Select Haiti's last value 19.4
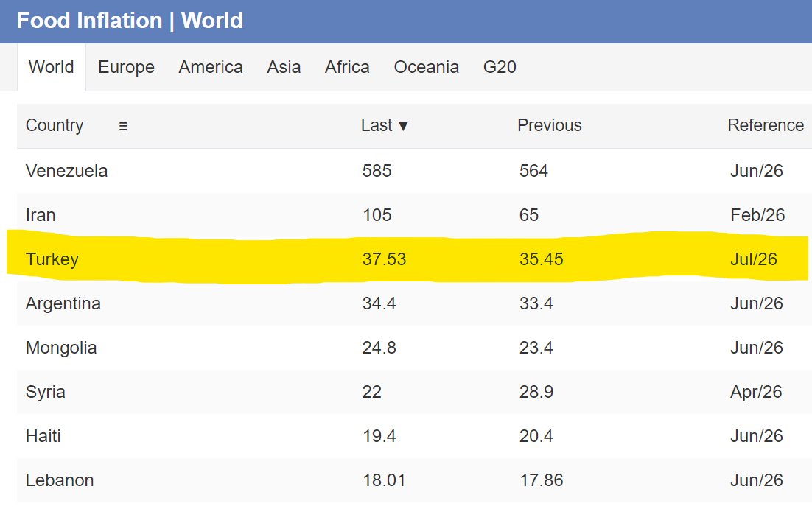Screen dimensions: 812x509 [379, 436]
